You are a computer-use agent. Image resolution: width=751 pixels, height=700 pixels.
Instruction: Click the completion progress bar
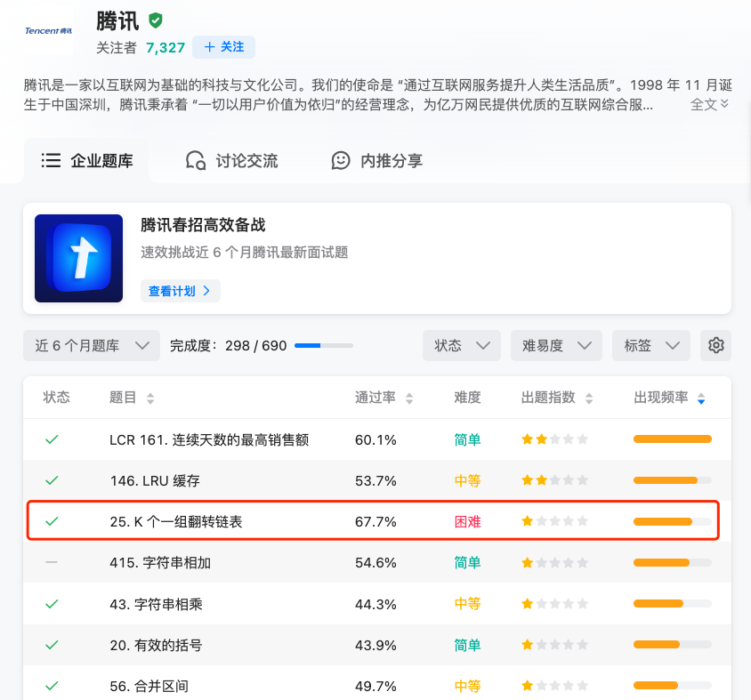[x=324, y=345]
